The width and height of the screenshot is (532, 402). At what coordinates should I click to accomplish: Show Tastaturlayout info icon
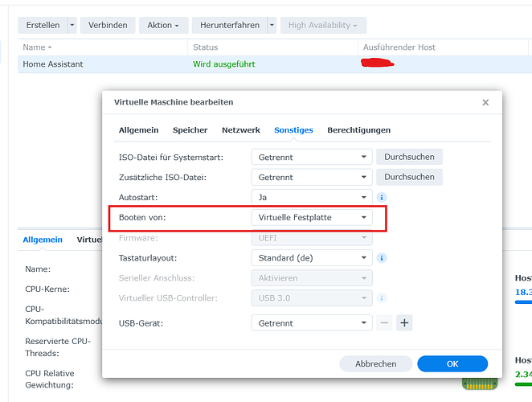(382, 258)
